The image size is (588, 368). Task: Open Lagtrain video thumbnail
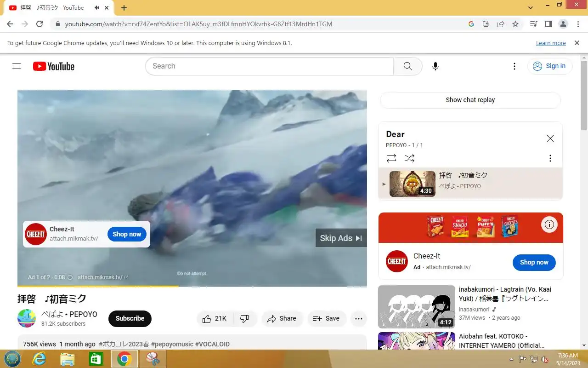click(x=417, y=307)
